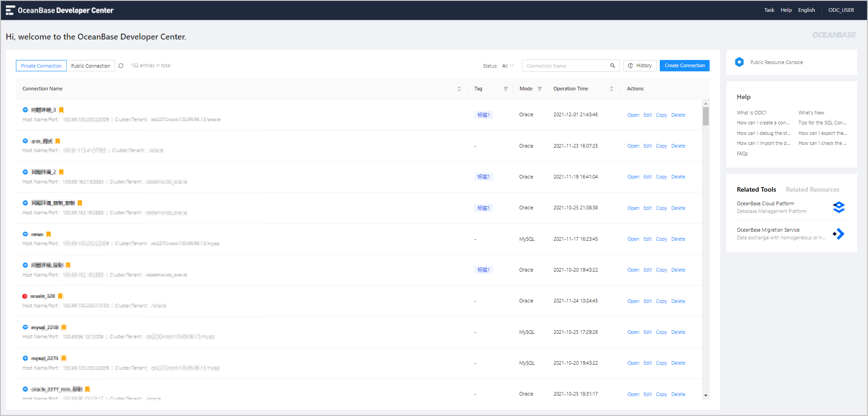Open the 'How can I export the...' link
This screenshot has width=868, height=416.
pyautogui.click(x=823, y=133)
